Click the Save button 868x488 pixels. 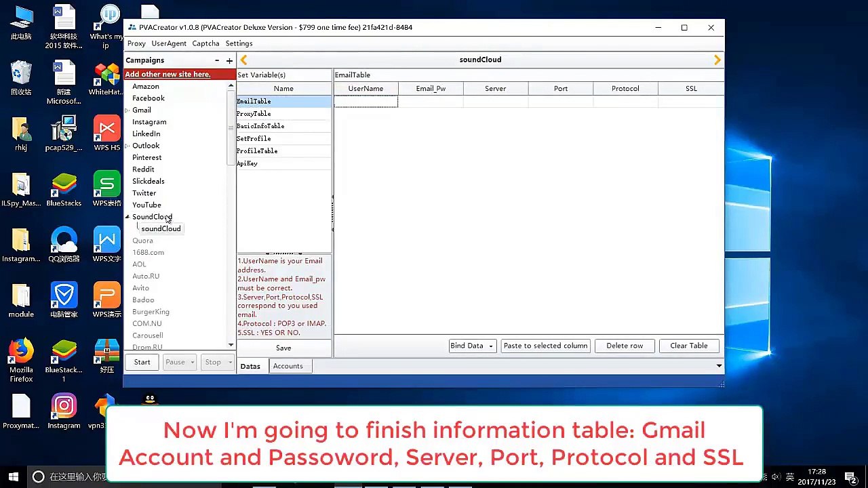283,348
